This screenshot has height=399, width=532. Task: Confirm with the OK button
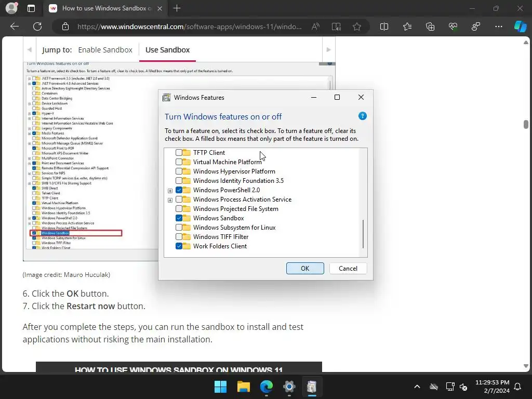[305, 269]
